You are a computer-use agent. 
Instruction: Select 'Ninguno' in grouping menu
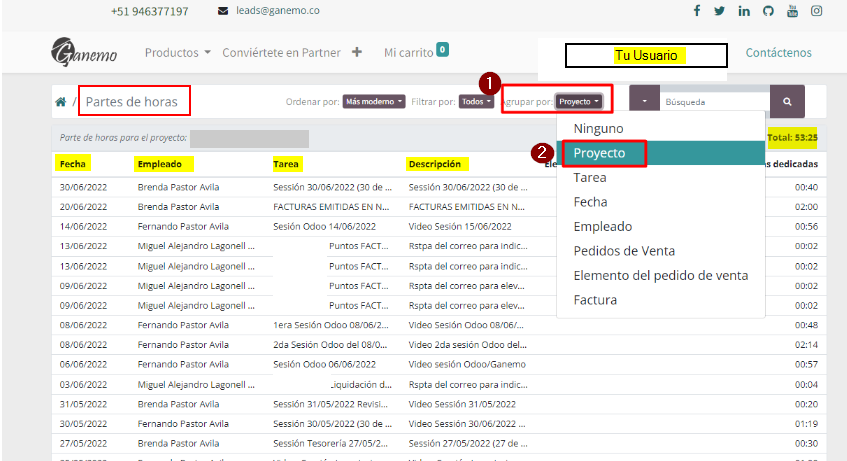(x=598, y=129)
